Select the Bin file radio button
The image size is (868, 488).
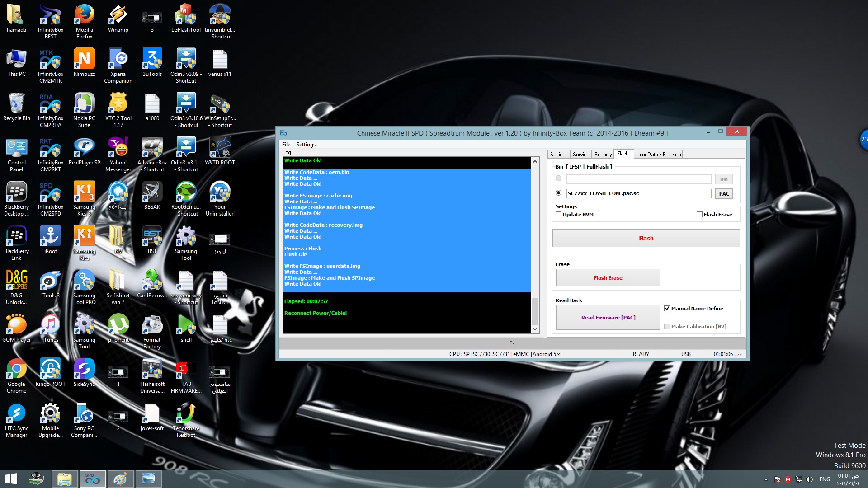pos(559,178)
